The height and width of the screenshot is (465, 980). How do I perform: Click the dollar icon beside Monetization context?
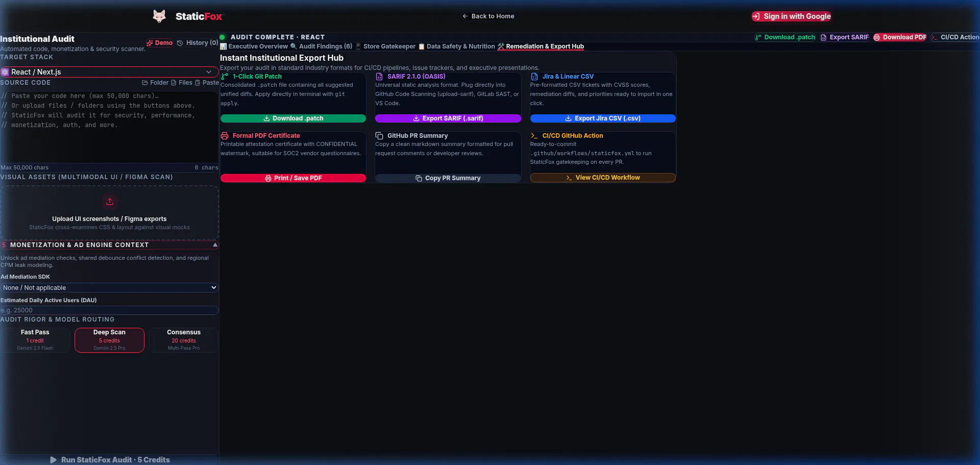click(x=4, y=245)
